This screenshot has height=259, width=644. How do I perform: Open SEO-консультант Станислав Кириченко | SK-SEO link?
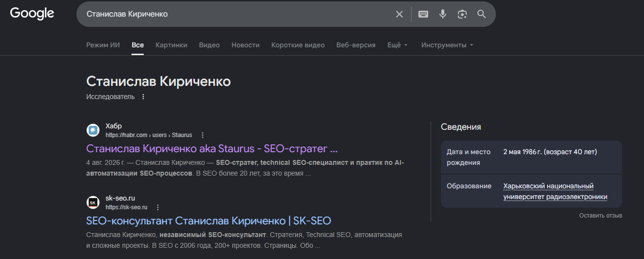point(208,220)
